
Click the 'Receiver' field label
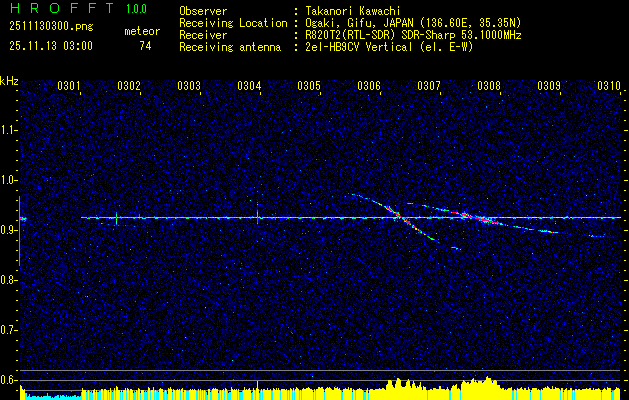203,35
